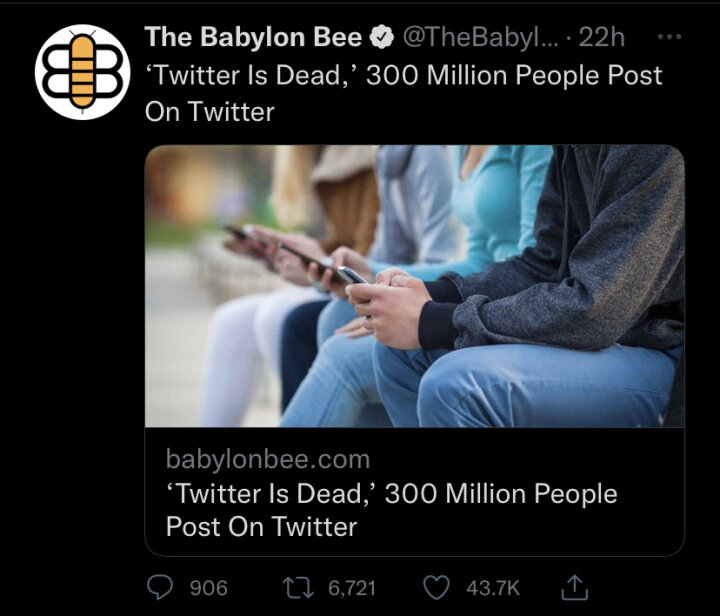The width and height of the screenshot is (720, 616).
Task: Open the article headline under babylonbee.com
Action: (391, 509)
